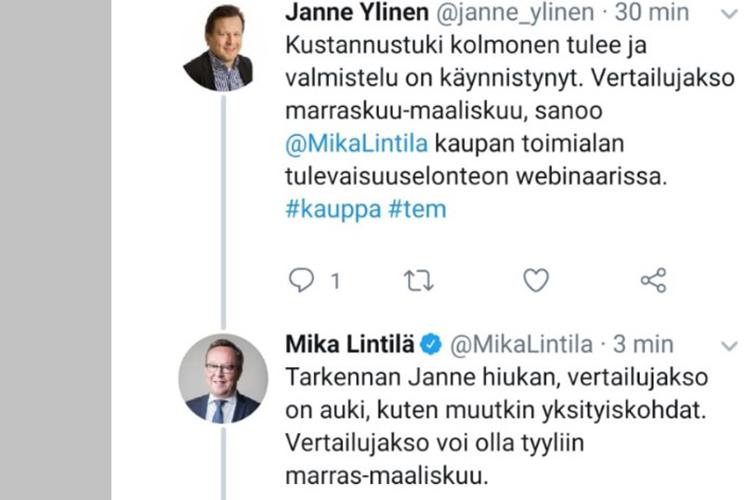Open the @MikaLintila mention in the tweet text
The height and width of the screenshot is (500, 750).
(346, 145)
